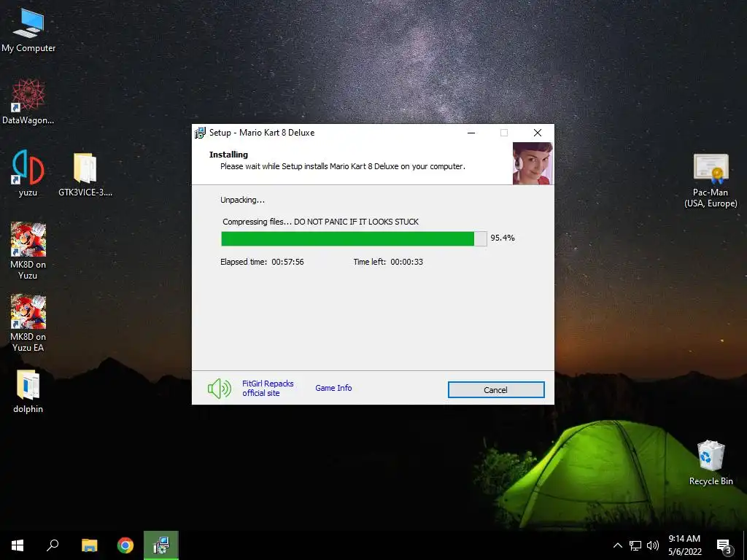
Task: Click the 'Compressing files... DO NOT PANIC' message
Action: tap(321, 222)
